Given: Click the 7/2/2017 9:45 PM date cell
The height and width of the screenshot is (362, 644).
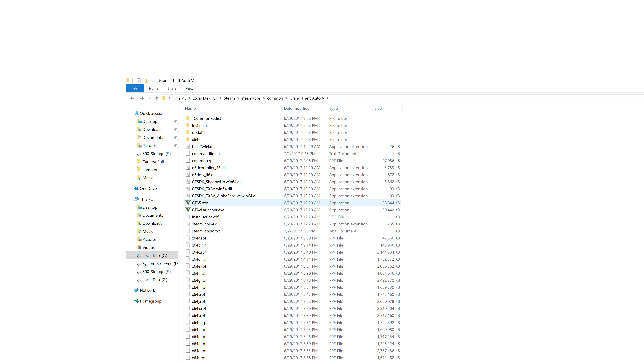Looking at the screenshot, I should pos(300,154).
